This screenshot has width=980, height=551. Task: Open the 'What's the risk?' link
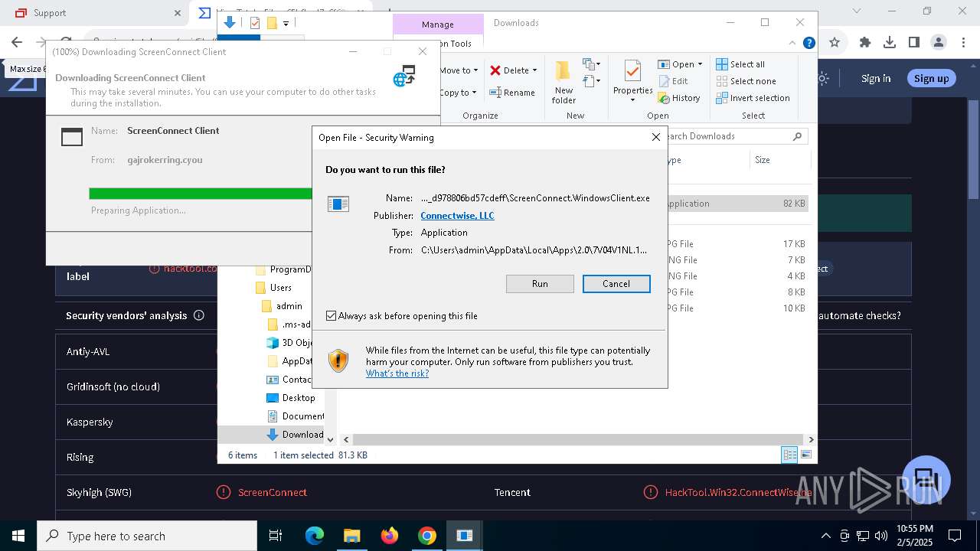pos(397,373)
